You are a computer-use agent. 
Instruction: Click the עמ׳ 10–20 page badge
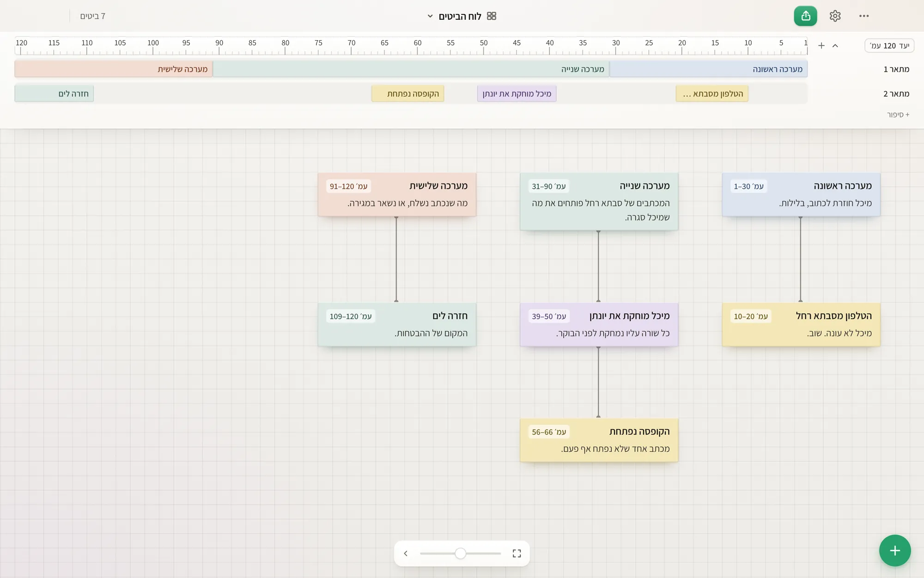(751, 316)
